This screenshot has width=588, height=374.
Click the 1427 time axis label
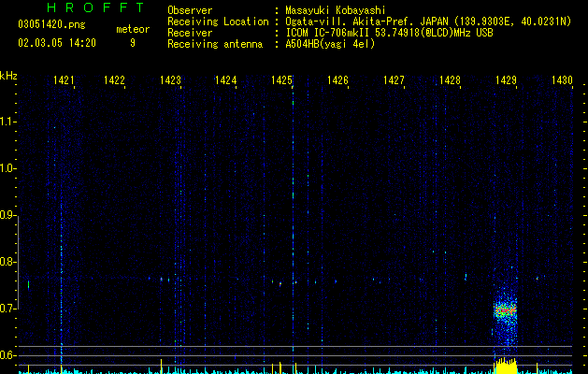[394, 80]
